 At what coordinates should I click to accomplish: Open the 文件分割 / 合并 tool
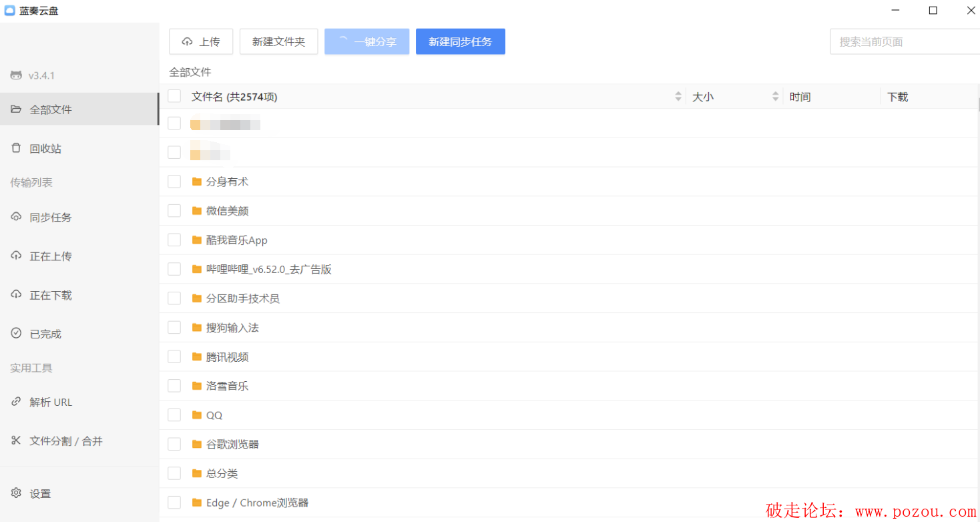79,441
